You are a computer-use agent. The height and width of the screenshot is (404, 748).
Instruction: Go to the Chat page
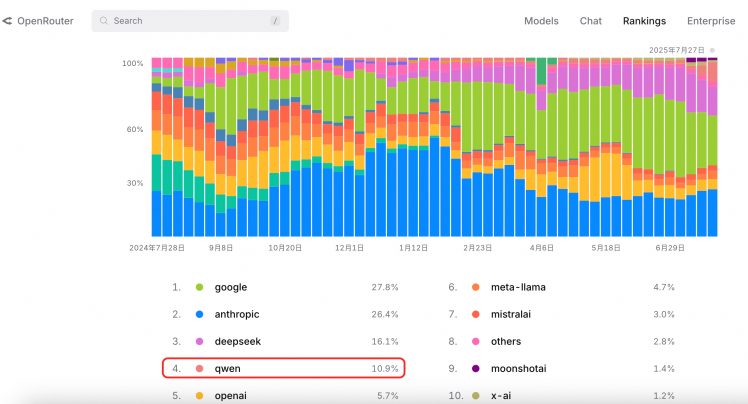click(x=591, y=21)
